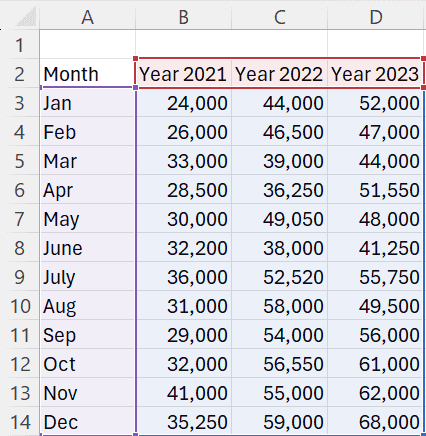Click cell with value 30,000

tap(184, 219)
